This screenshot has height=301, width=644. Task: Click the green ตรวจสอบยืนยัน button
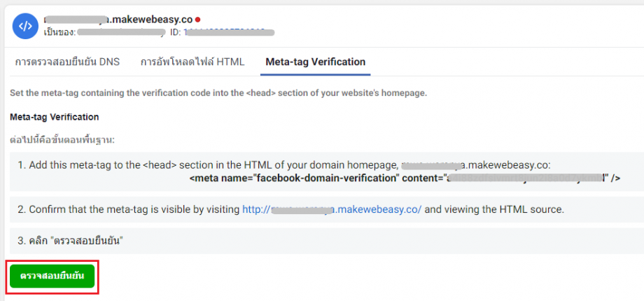pyautogui.click(x=52, y=276)
